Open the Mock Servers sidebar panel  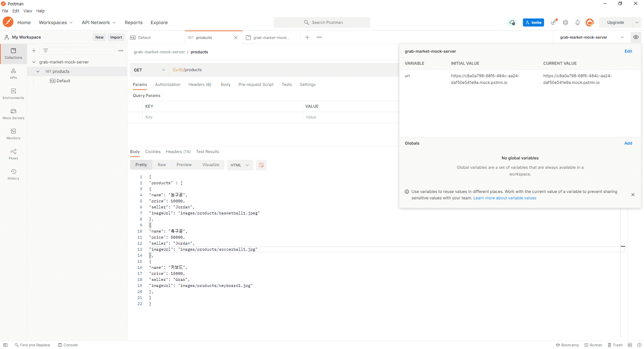13,114
